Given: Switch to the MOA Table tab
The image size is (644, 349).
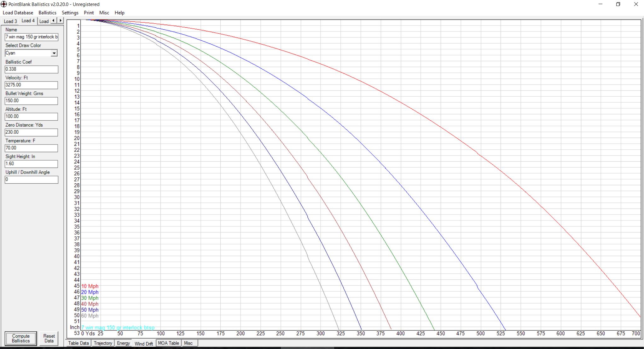Looking at the screenshot, I should (x=168, y=343).
